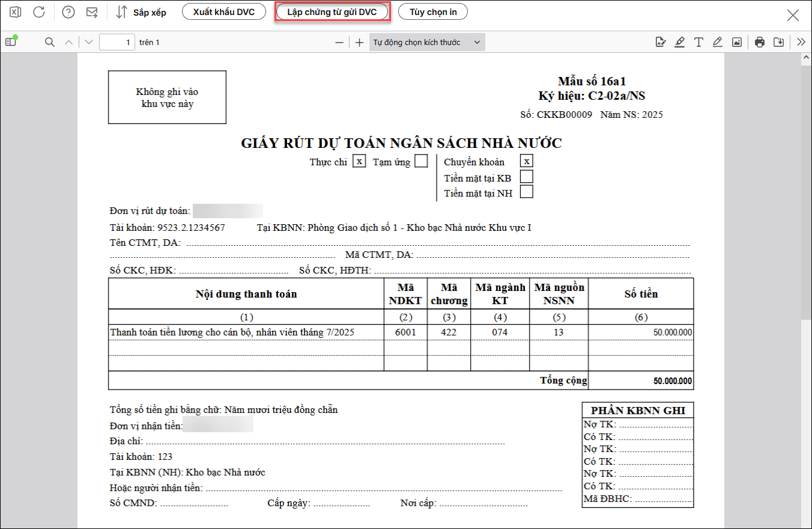This screenshot has height=529, width=812.
Task: Click the add image tool
Action: click(x=737, y=42)
